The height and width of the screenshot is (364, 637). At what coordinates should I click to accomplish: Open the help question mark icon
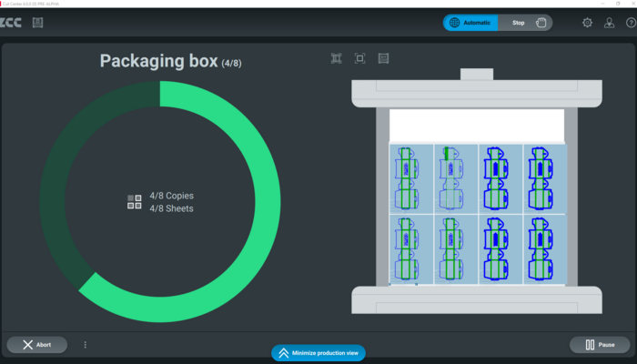pyautogui.click(x=630, y=23)
